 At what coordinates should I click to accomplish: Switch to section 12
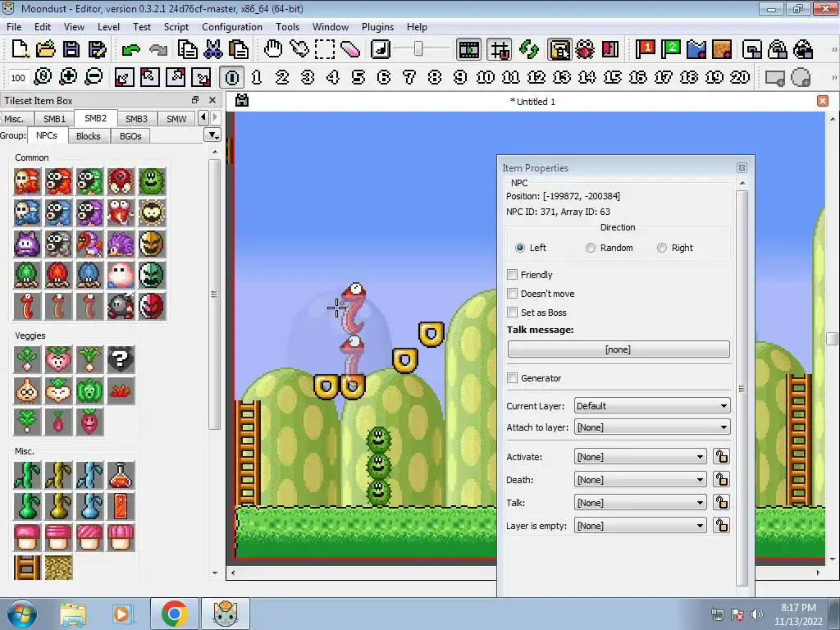536,77
